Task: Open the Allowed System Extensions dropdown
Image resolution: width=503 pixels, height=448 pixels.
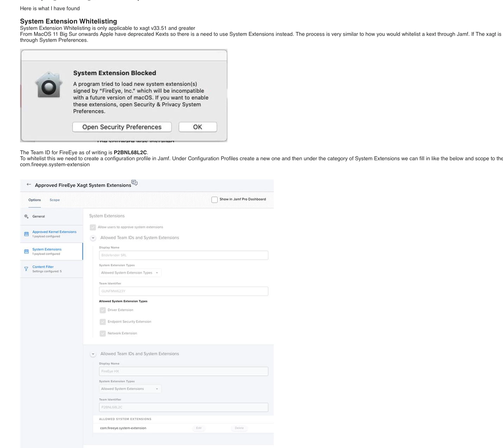Action: click(130, 389)
